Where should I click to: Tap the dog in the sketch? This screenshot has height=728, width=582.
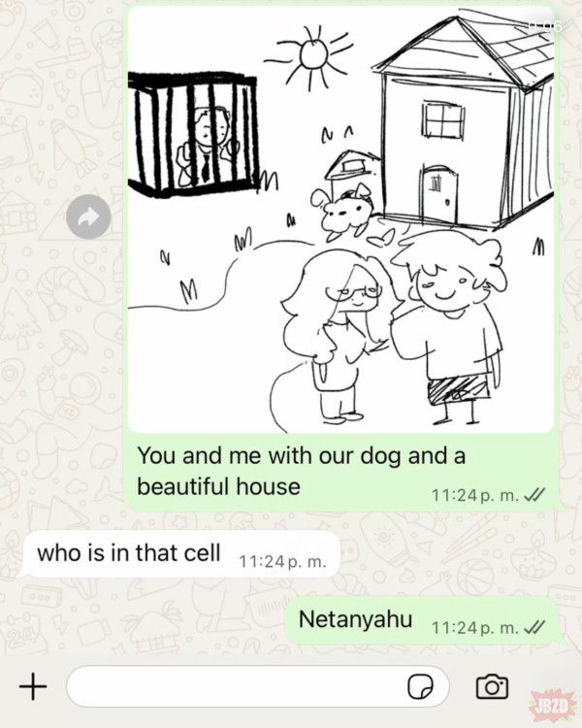pyautogui.click(x=345, y=212)
